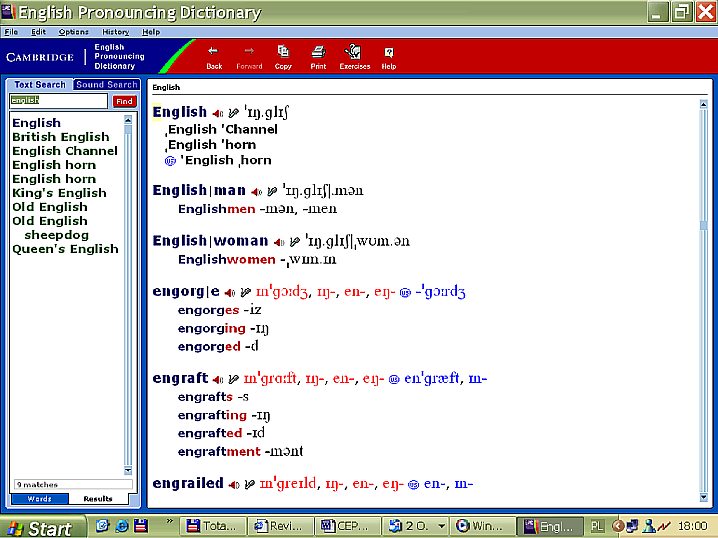Record pronunciation for Englishwoman entry
Image resolution: width=718 pixels, height=538 pixels.
[295, 241]
